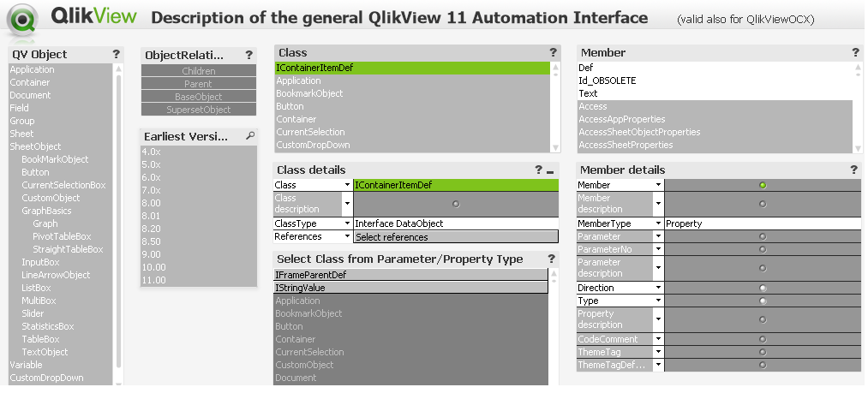
Task: Select TextObject in QV Object tree
Action: point(60,352)
